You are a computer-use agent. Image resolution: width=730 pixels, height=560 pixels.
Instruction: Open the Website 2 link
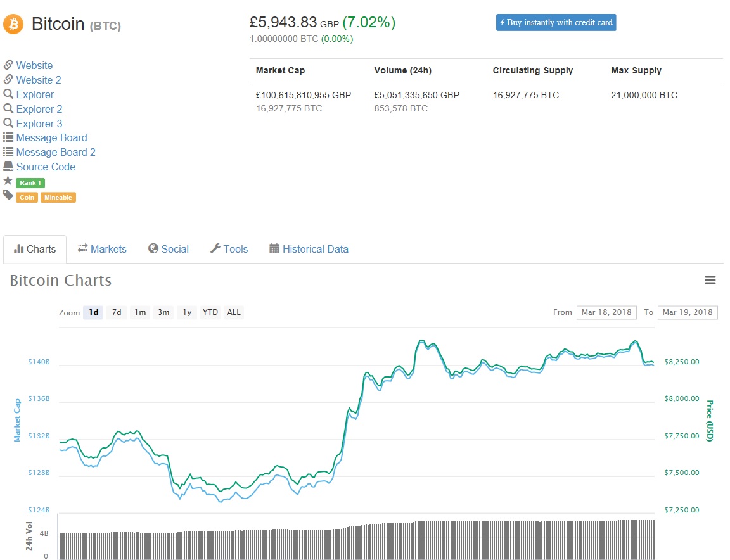[x=39, y=80]
